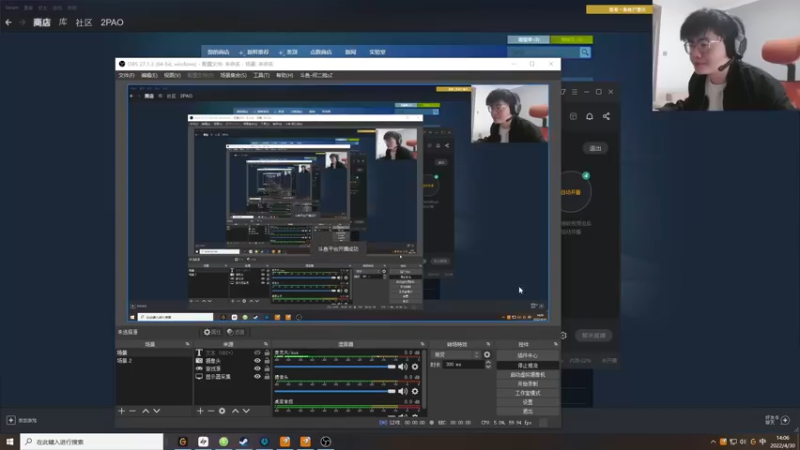Screen dimensions: 800x450
Task: Move source down in Sources toolbar
Action: coord(246,411)
